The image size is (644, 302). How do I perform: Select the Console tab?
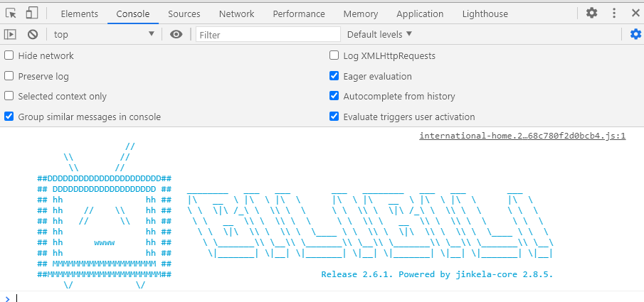click(x=132, y=14)
